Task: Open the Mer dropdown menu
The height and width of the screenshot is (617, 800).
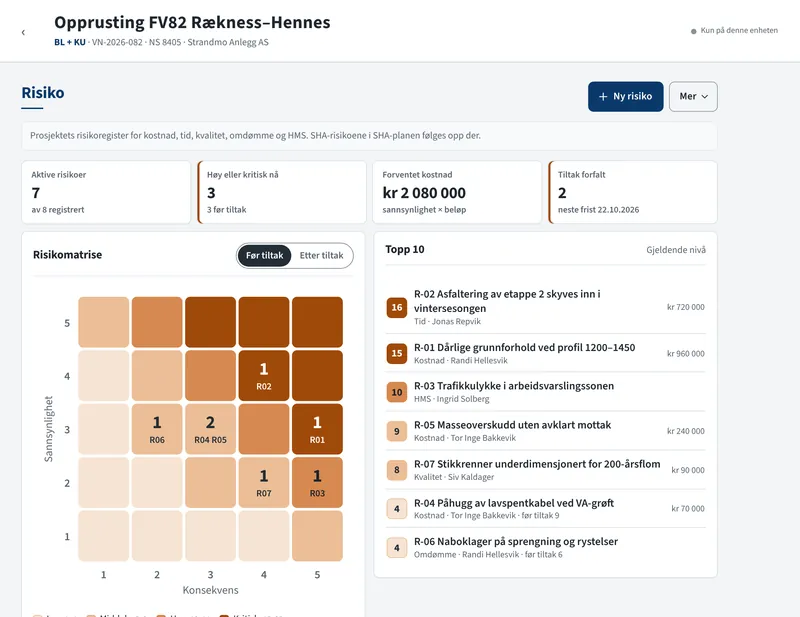Action: (693, 96)
